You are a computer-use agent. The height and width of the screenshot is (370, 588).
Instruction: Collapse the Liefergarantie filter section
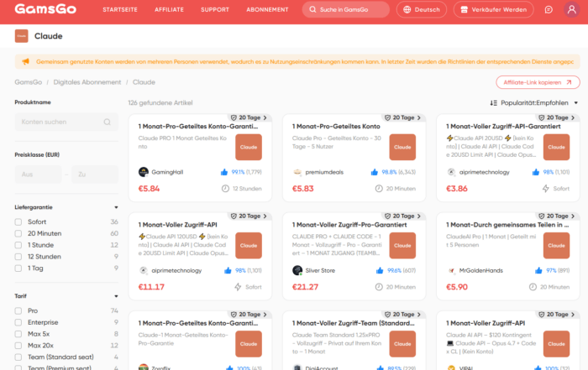pyautogui.click(x=116, y=207)
